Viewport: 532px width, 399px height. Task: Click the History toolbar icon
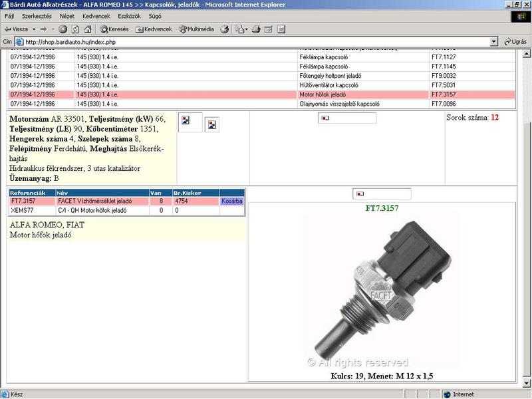point(225,29)
